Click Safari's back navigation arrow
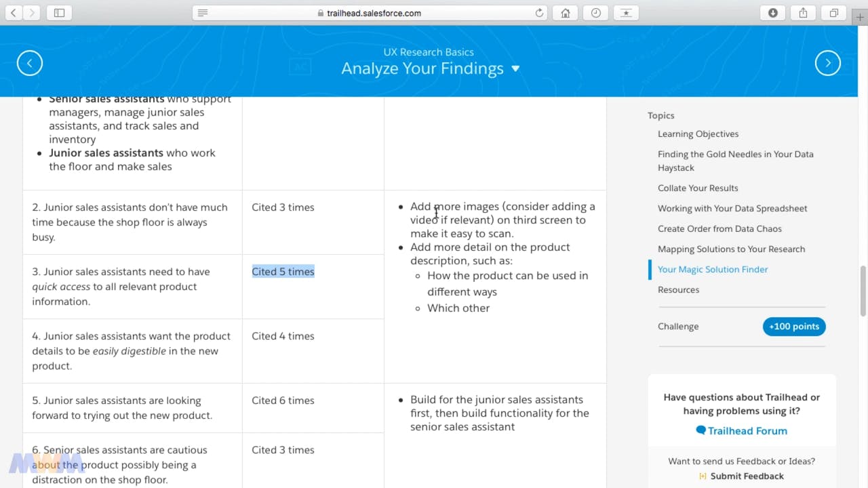Image resolution: width=868 pixels, height=488 pixels. tap(14, 13)
